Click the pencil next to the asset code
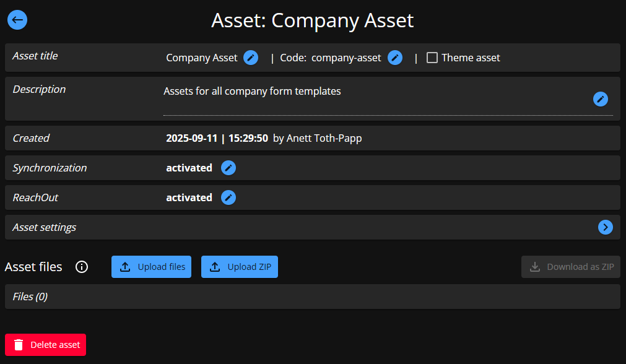Viewport: 626px width, 364px height. (x=395, y=58)
